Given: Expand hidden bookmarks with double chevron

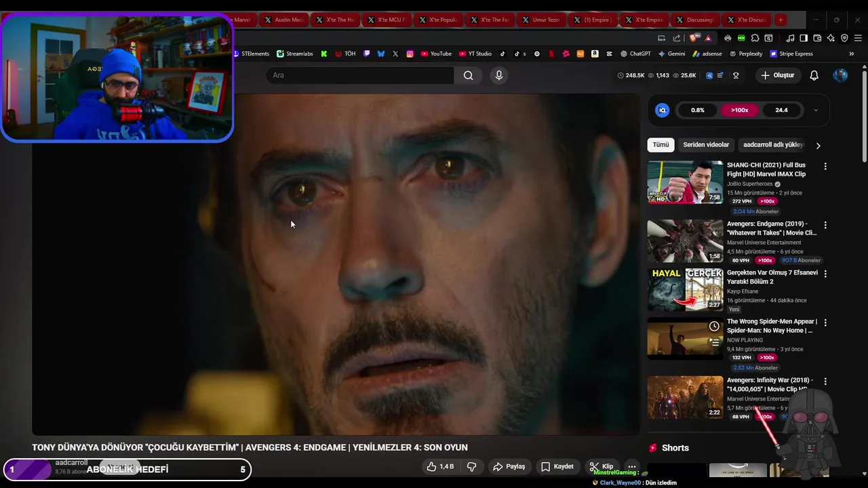Looking at the screenshot, I should 852,54.
